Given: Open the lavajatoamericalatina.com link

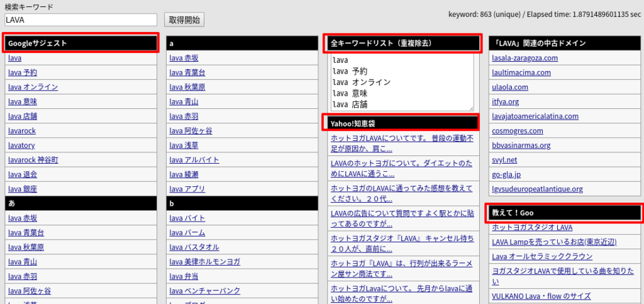Looking at the screenshot, I should click(535, 116).
